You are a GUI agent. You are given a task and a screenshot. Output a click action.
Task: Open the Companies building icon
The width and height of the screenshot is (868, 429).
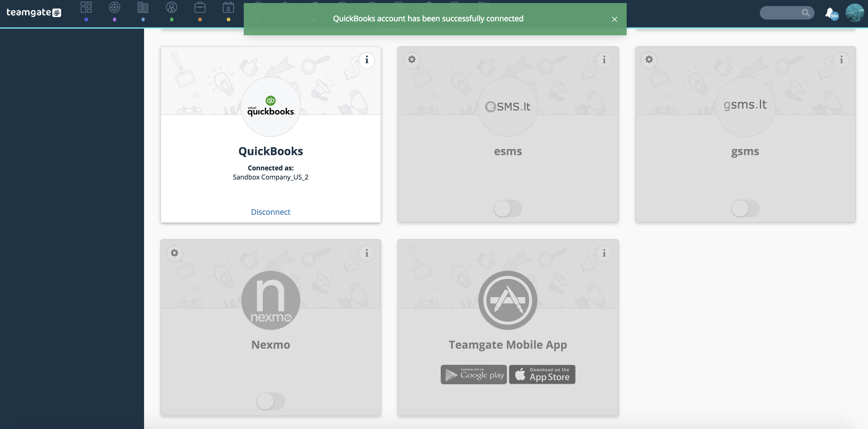point(143,7)
